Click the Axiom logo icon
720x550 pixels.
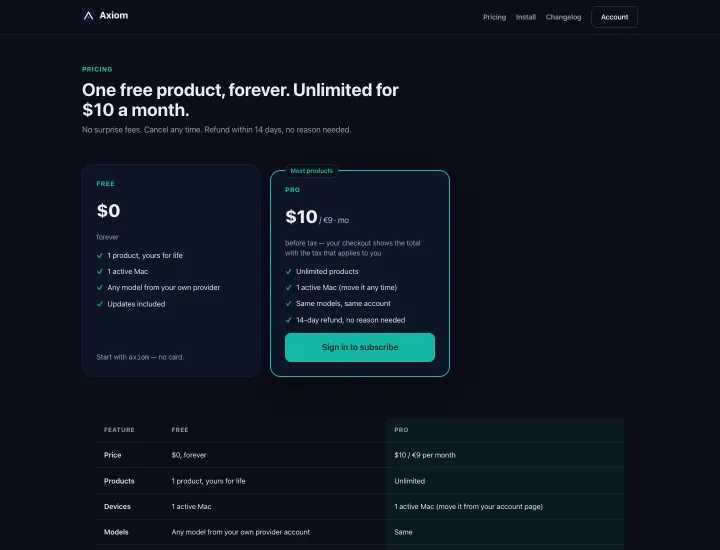pyautogui.click(x=89, y=16)
